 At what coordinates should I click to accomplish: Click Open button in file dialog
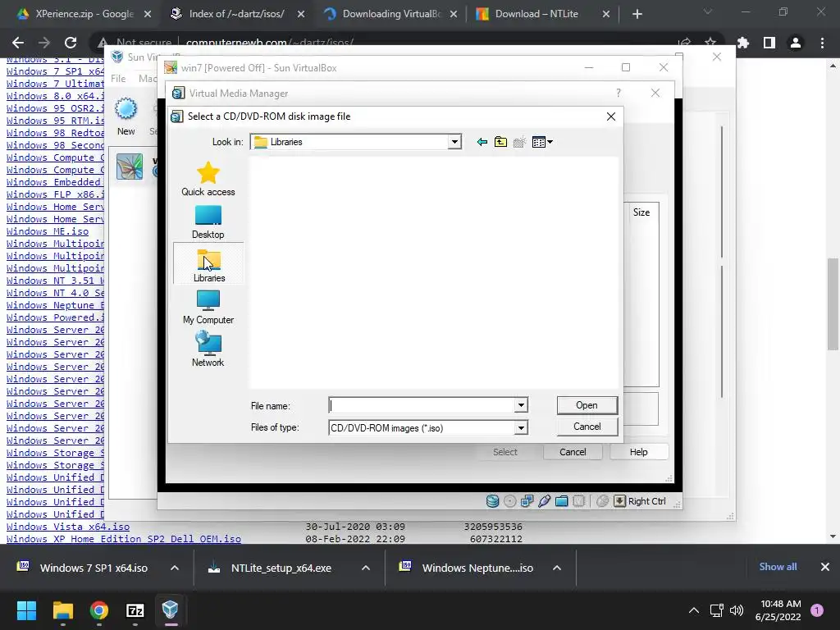point(587,405)
